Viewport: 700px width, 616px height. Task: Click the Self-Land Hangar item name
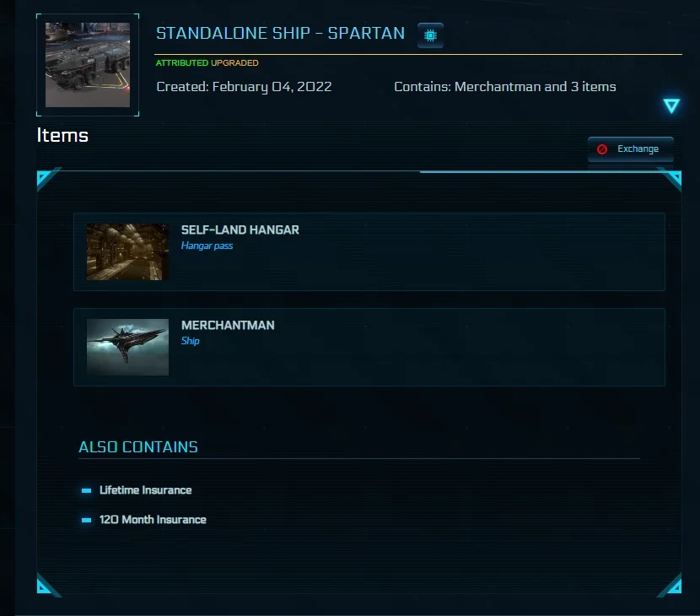[x=240, y=230]
